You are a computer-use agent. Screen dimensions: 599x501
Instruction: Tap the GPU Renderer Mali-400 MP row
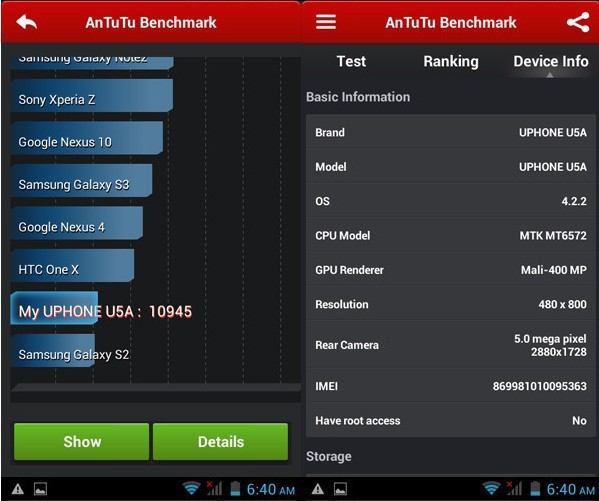point(451,270)
